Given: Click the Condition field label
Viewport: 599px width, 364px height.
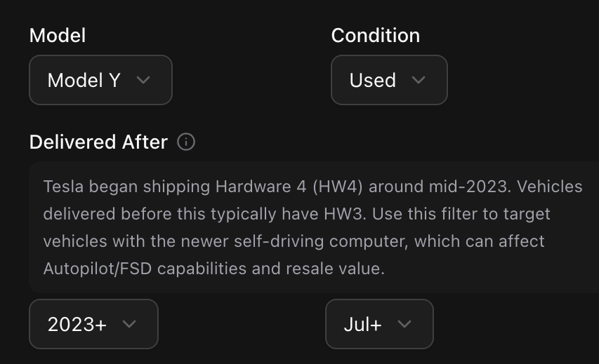Looking at the screenshot, I should point(375,35).
